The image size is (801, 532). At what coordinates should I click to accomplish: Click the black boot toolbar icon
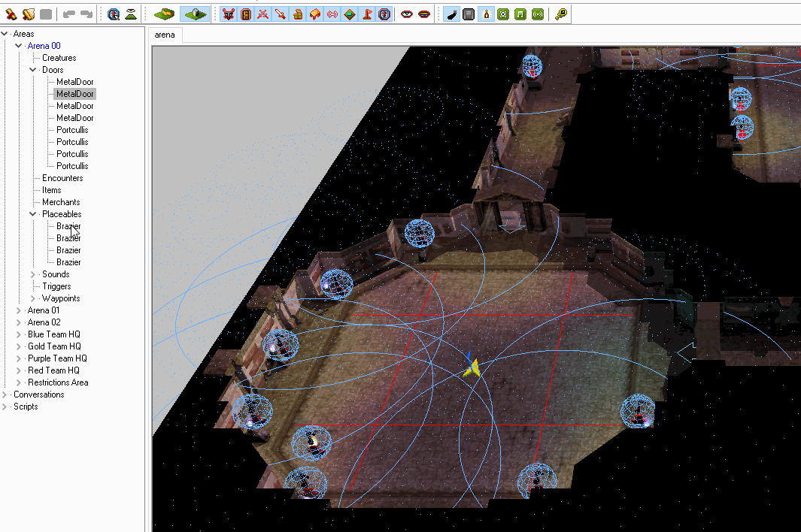451,14
